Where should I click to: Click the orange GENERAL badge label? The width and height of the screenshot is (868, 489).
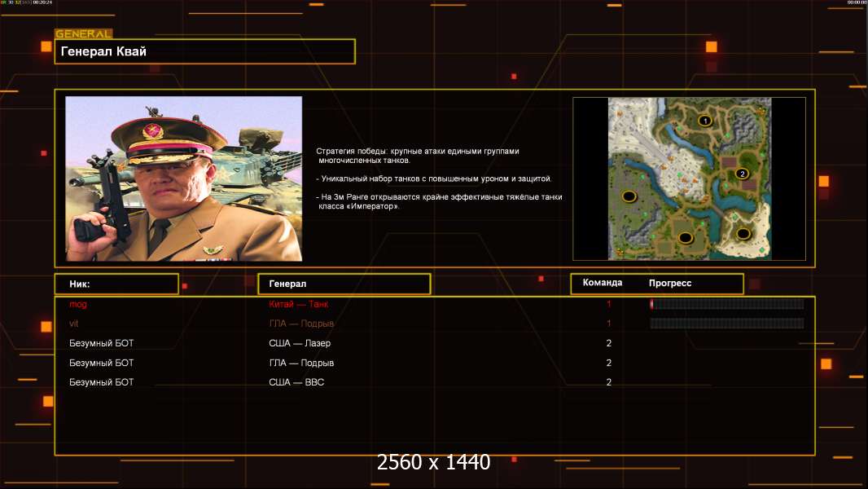83,34
